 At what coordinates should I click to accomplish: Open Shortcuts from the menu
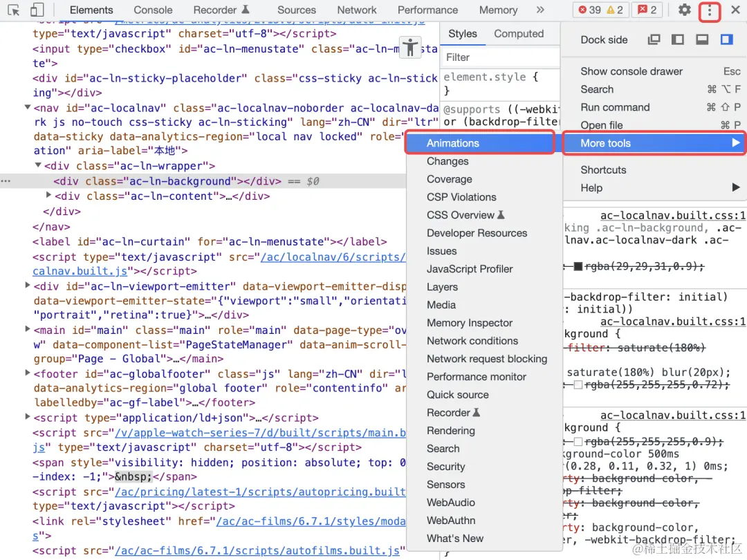(654, 170)
